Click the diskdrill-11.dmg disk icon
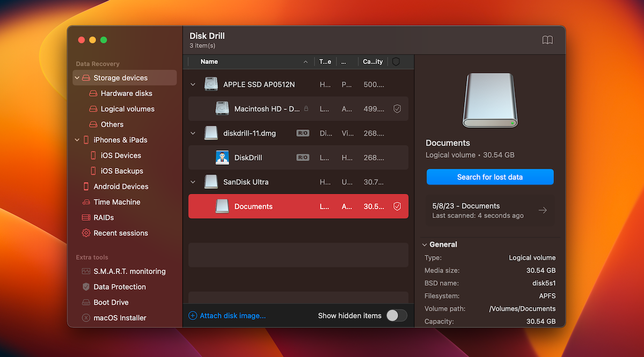 [211, 133]
